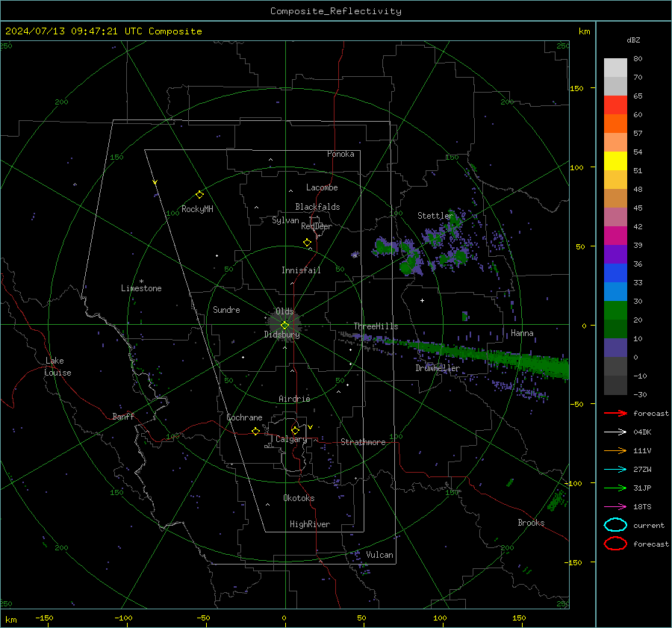Click the yellow diamond marker above Calgary
Image resolution: width=672 pixels, height=628 pixels.
295,430
